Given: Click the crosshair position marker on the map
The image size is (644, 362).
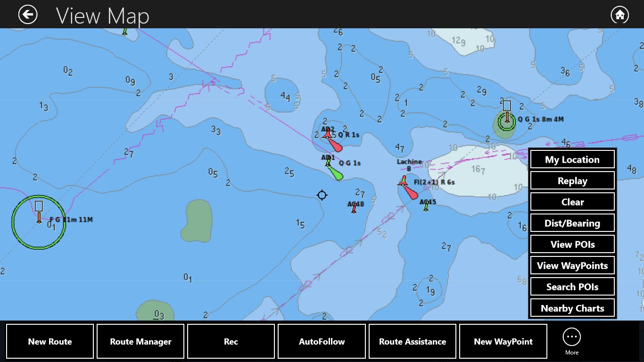Looking at the screenshot, I should tap(322, 195).
